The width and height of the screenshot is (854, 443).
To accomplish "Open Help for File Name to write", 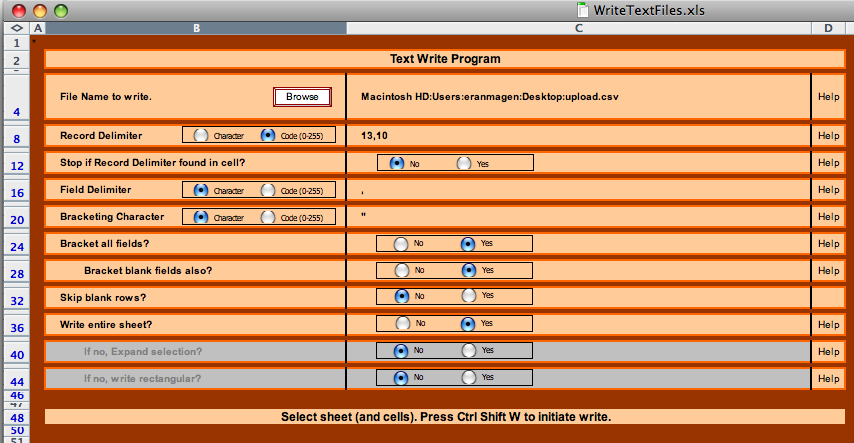I will coord(828,97).
